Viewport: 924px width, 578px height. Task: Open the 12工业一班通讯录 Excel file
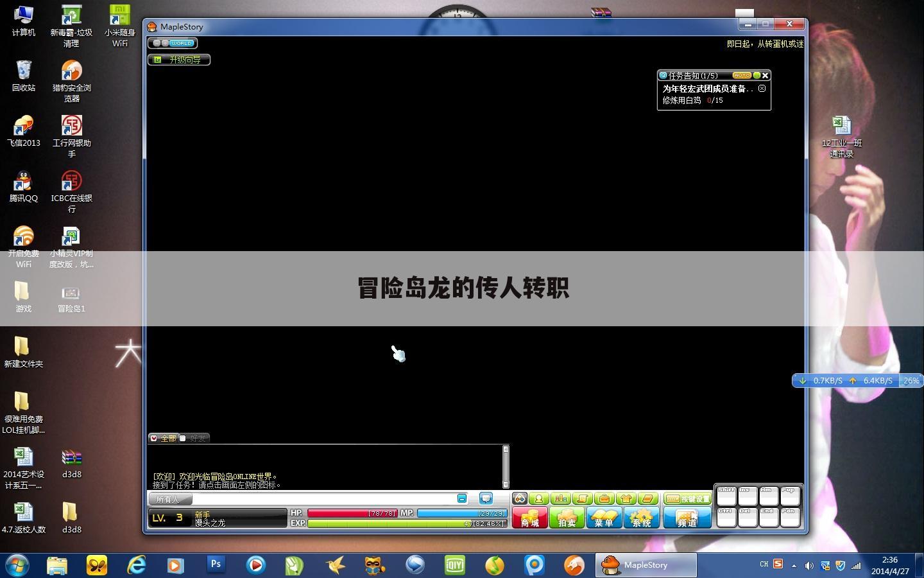point(842,137)
